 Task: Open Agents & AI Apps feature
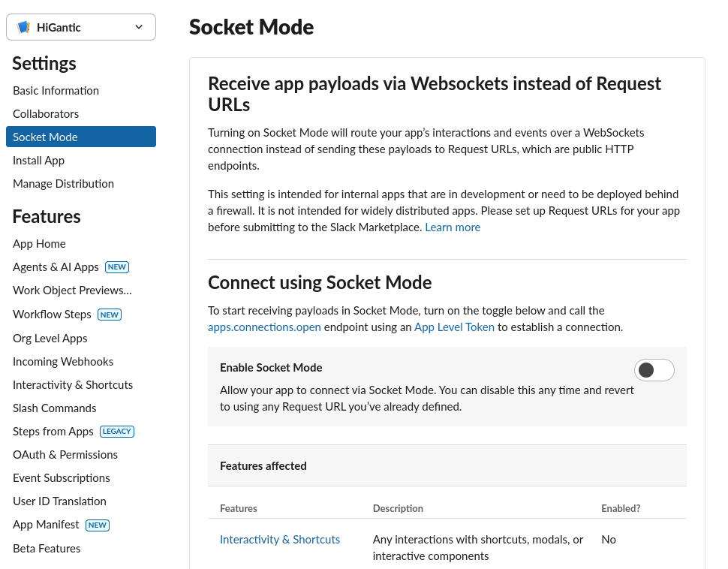(56, 267)
